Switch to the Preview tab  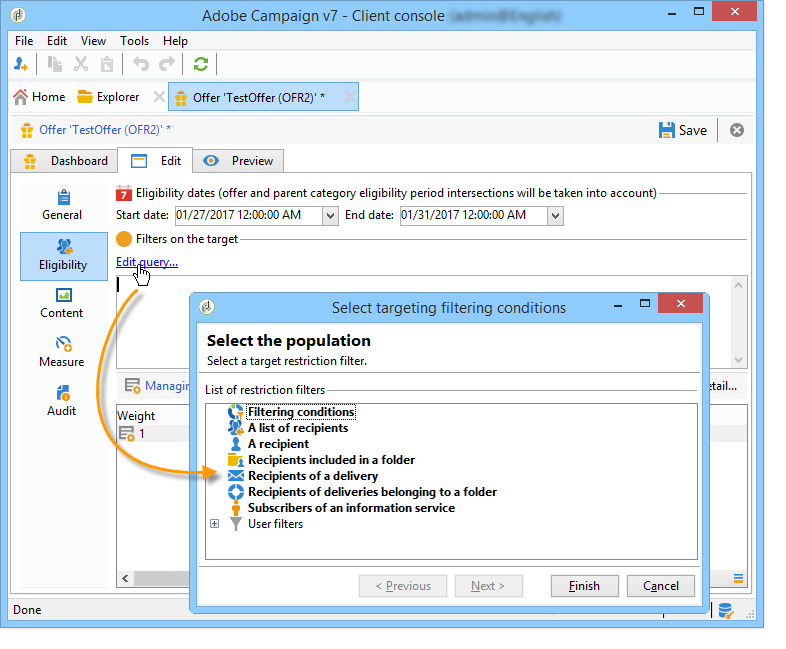238,161
